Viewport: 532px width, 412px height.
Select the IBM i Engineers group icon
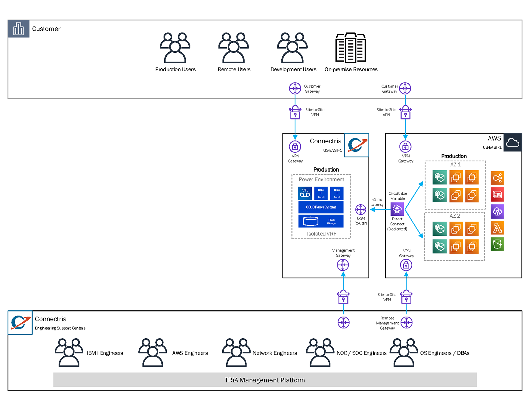pos(69,352)
